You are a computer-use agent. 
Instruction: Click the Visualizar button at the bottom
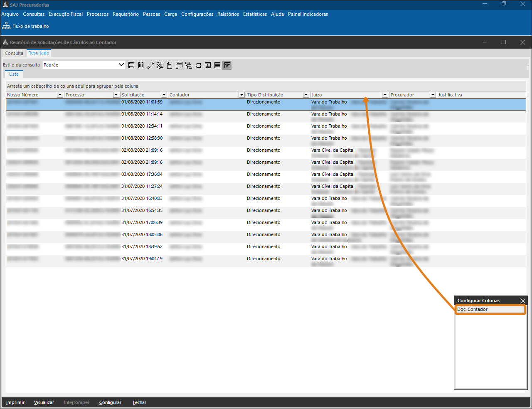click(44, 402)
